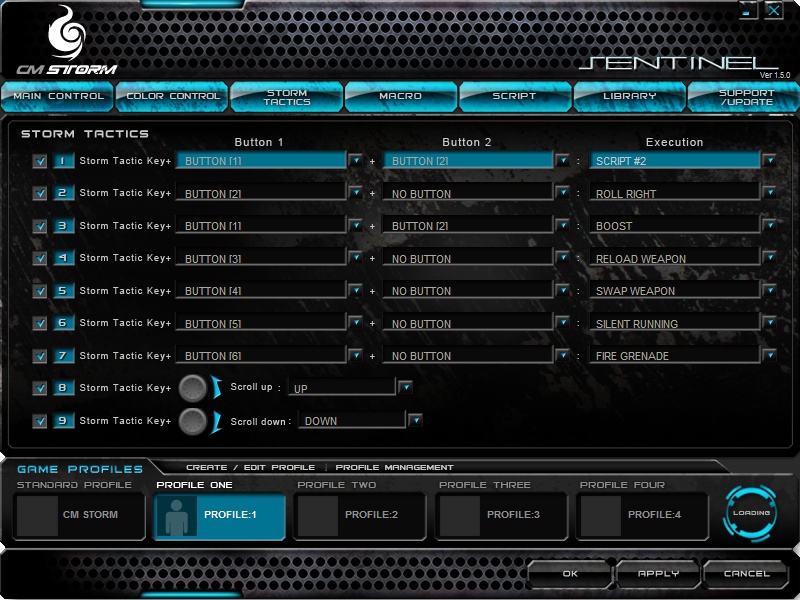This screenshot has width=800, height=600.
Task: Open BOOST execution dropdown arrow
Action: click(x=769, y=225)
